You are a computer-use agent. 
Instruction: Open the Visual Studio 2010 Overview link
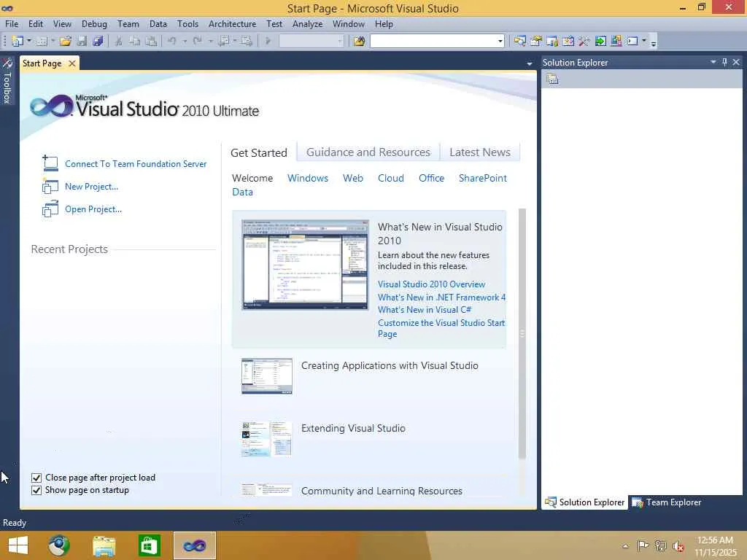tap(432, 284)
